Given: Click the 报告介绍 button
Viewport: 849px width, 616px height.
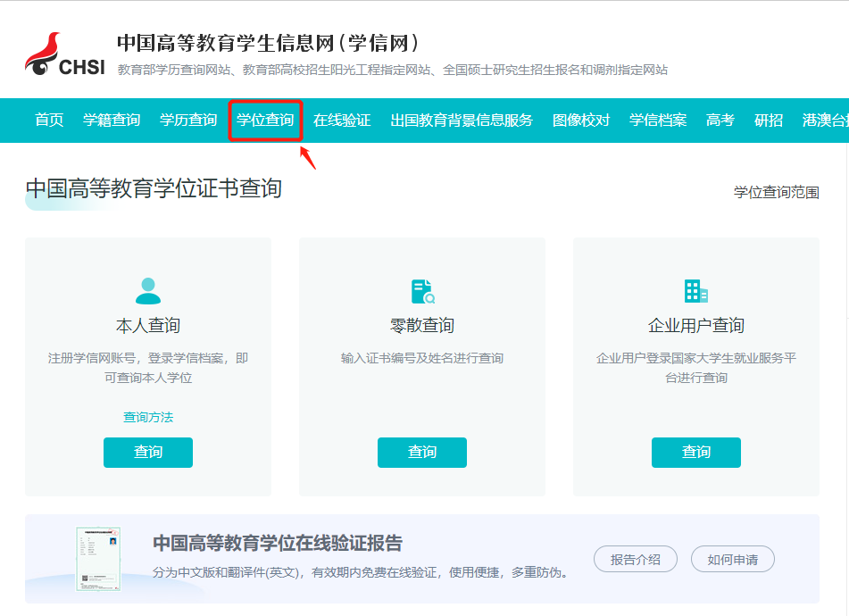Looking at the screenshot, I should pos(635,559).
